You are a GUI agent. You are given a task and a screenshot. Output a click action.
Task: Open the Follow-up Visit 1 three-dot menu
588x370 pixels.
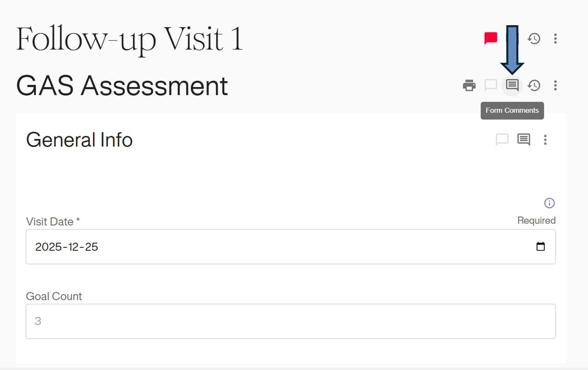coord(555,39)
